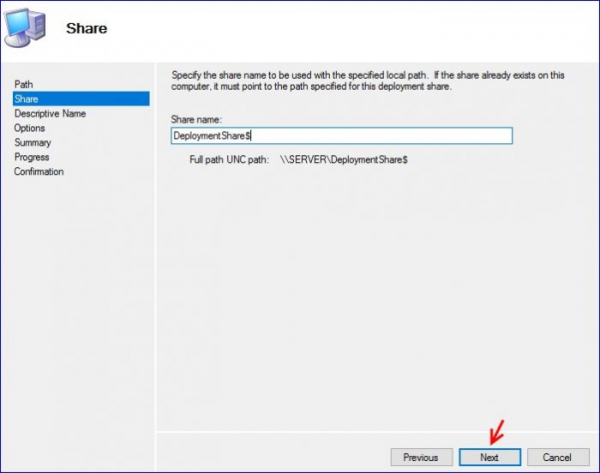
Task: Click the computer icon in the header
Action: tap(25, 28)
